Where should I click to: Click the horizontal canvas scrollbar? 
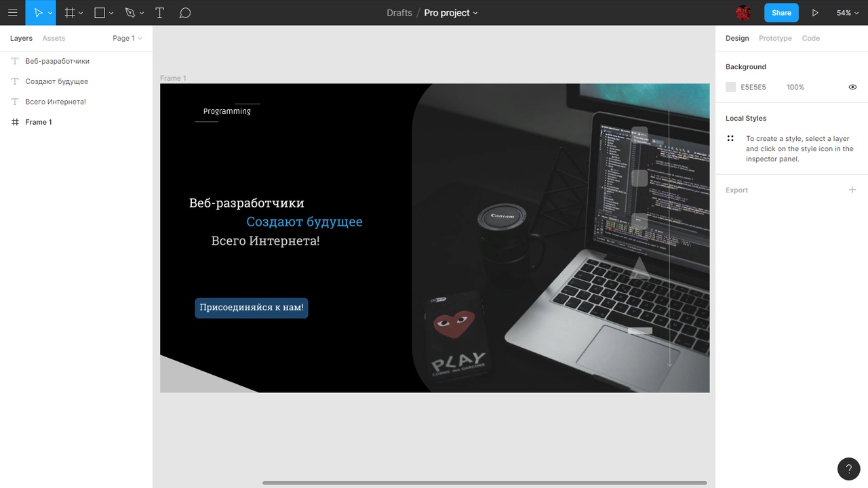pyautogui.click(x=484, y=483)
